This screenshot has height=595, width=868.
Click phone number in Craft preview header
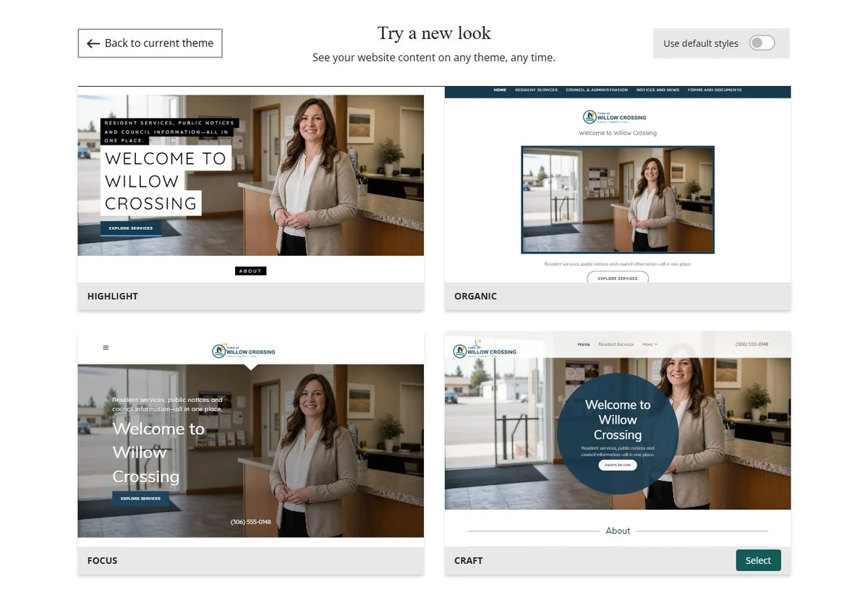click(x=752, y=344)
